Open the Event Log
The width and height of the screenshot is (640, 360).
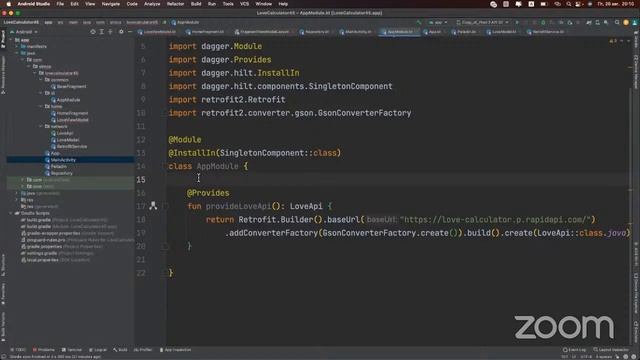point(574,350)
